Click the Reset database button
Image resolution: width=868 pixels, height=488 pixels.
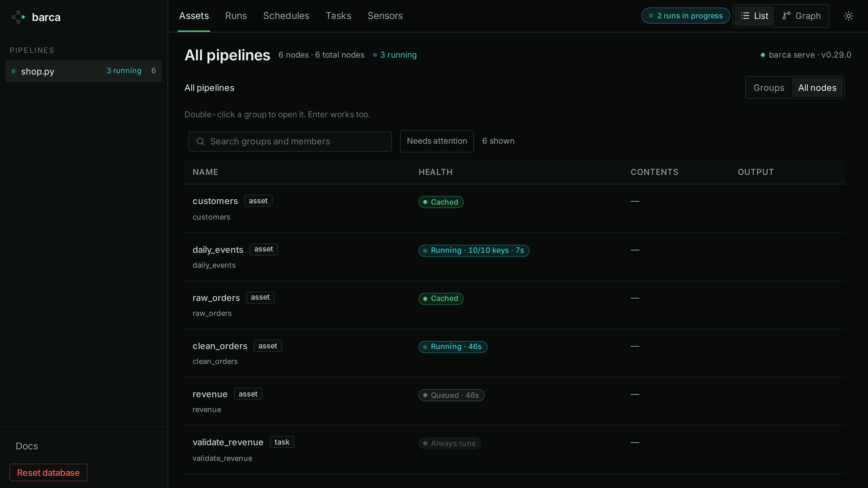tap(48, 472)
